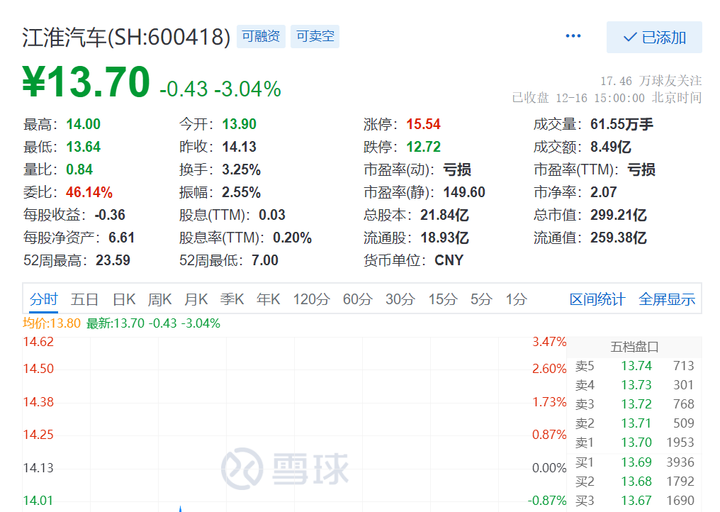Click the 今开 value 13.90
Viewport: 720px width, 512px height.
(x=239, y=124)
